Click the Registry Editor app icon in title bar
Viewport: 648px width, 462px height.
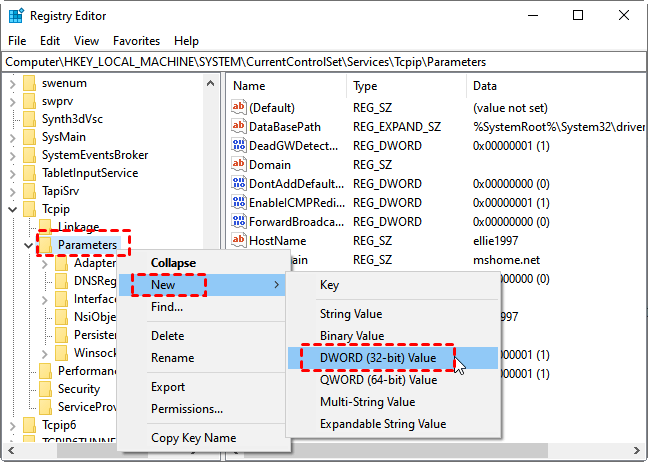coord(17,16)
